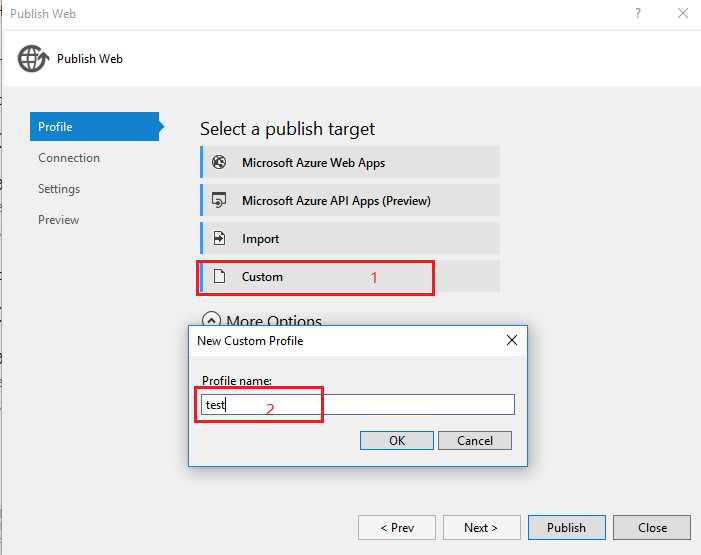The width and height of the screenshot is (701, 555).
Task: Collapse the More Options section
Action: coord(211,321)
